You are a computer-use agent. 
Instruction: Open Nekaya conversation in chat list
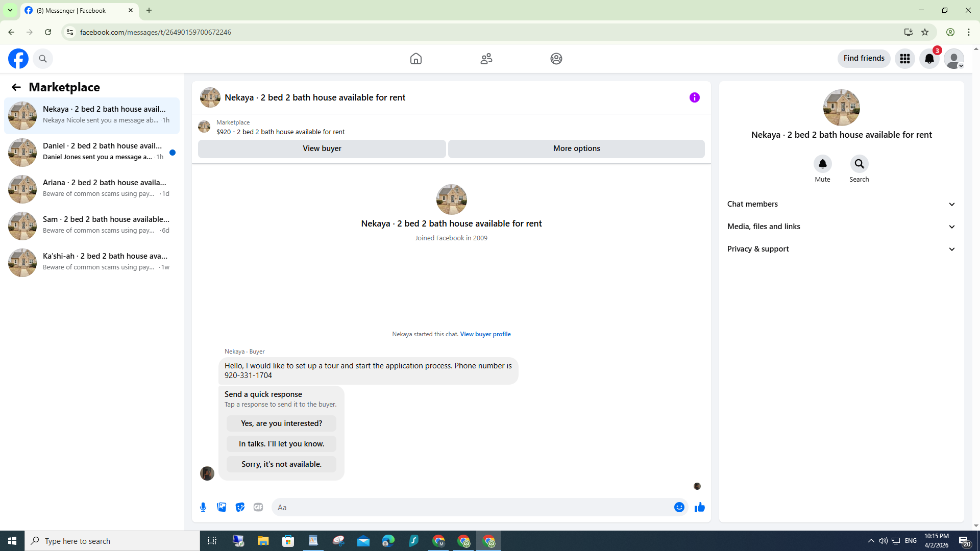[x=92, y=116]
